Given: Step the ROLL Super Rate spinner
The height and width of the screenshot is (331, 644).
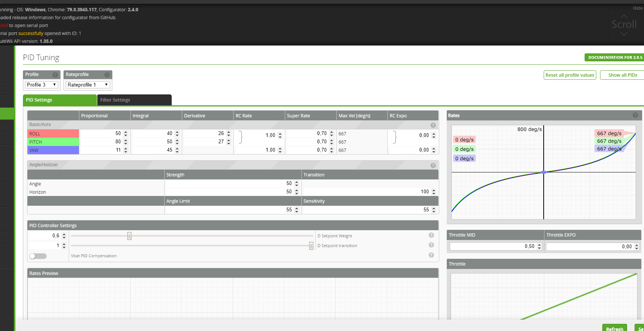Looking at the screenshot, I should [x=331, y=134].
